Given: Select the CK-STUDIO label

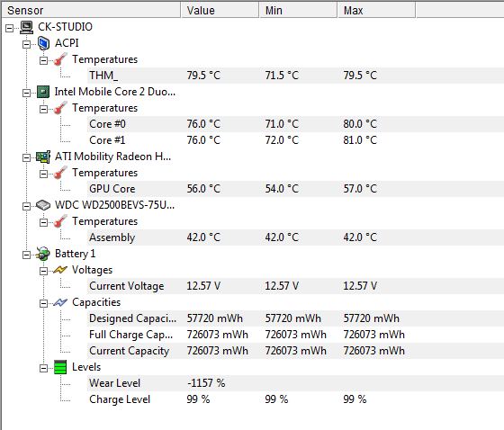Looking at the screenshot, I should (65, 27).
